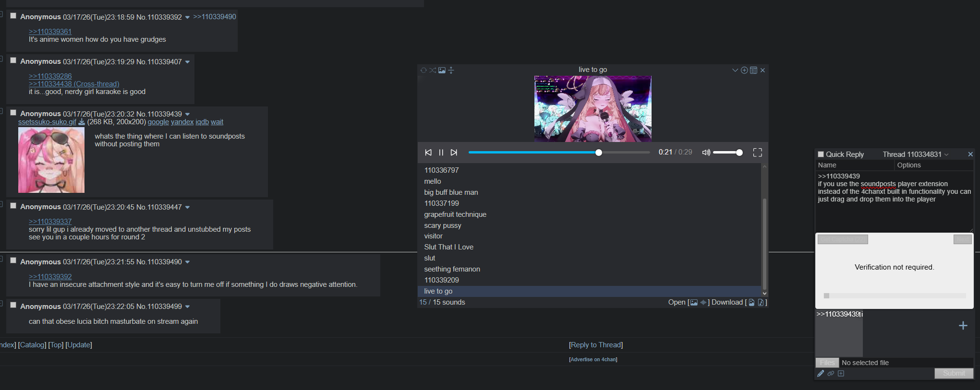Close the Quick Reply window
The height and width of the screenshot is (390, 980).
[x=970, y=154]
